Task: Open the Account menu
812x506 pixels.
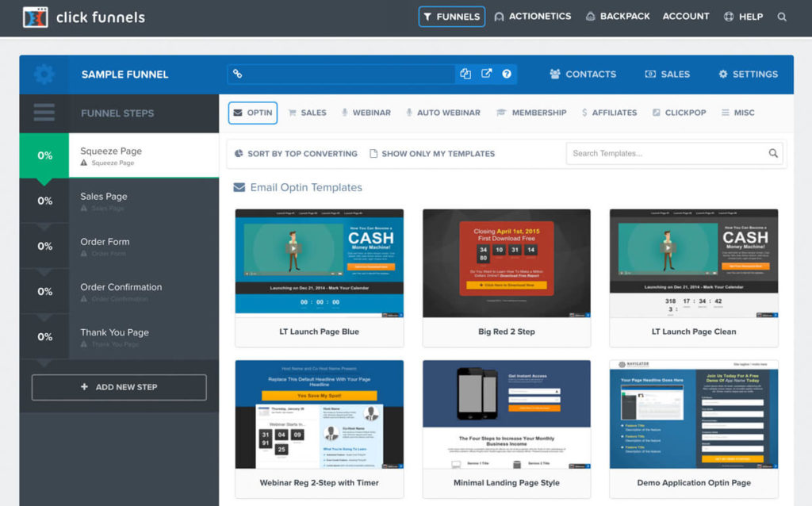Action: click(686, 17)
